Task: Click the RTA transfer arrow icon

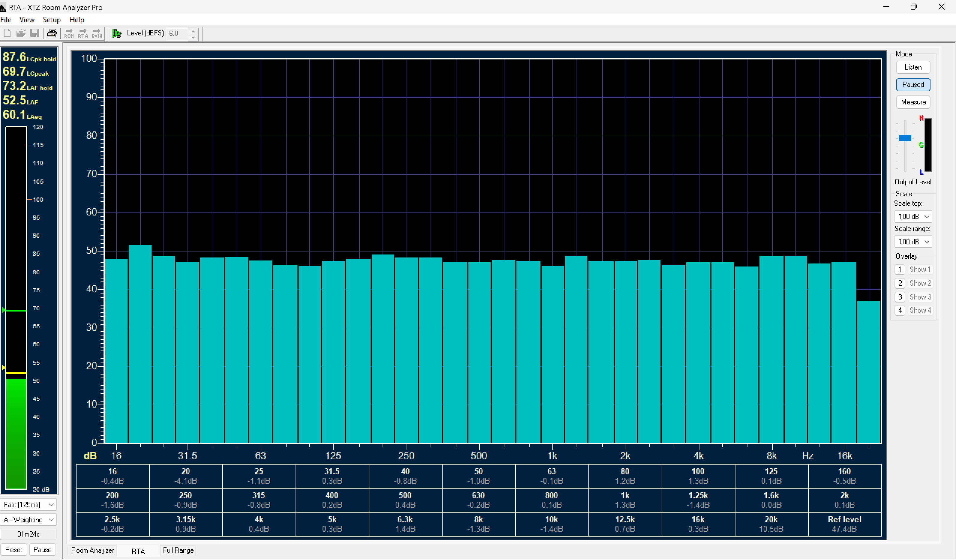Action: pyautogui.click(x=83, y=33)
